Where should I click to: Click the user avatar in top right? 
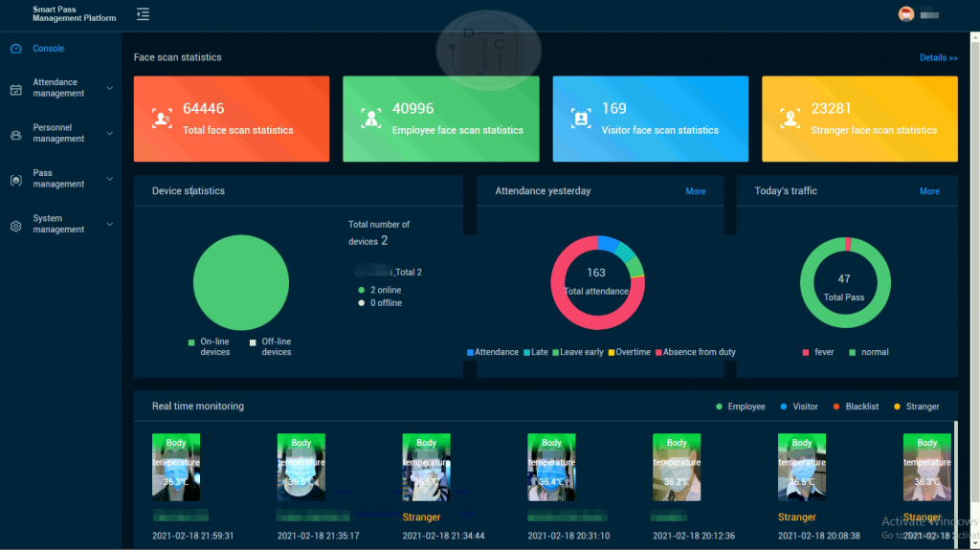tap(905, 14)
